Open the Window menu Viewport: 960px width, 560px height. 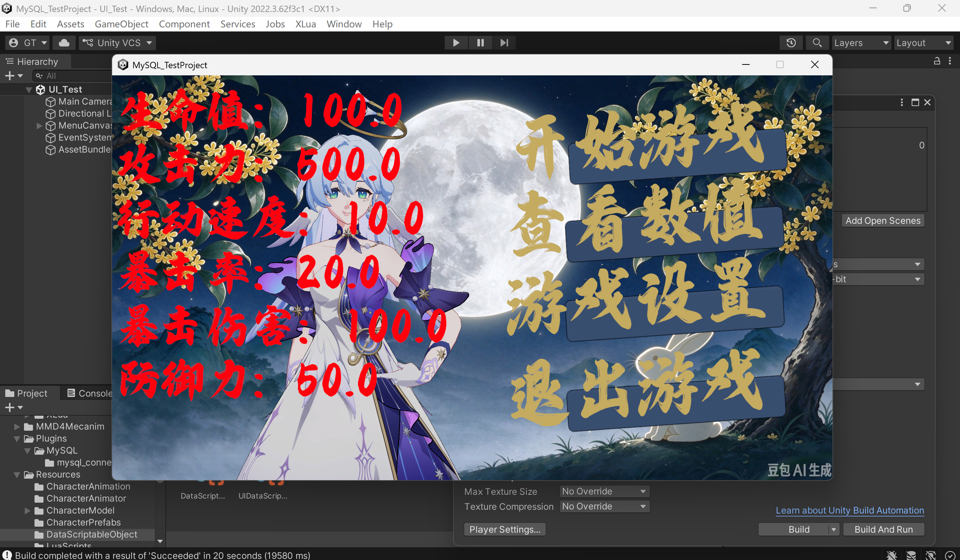pyautogui.click(x=344, y=24)
